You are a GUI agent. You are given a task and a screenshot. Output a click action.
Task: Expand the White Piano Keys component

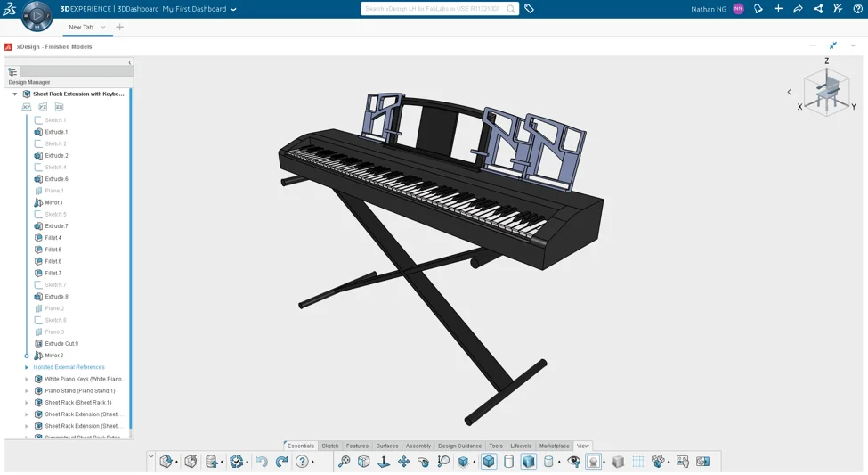coord(26,379)
